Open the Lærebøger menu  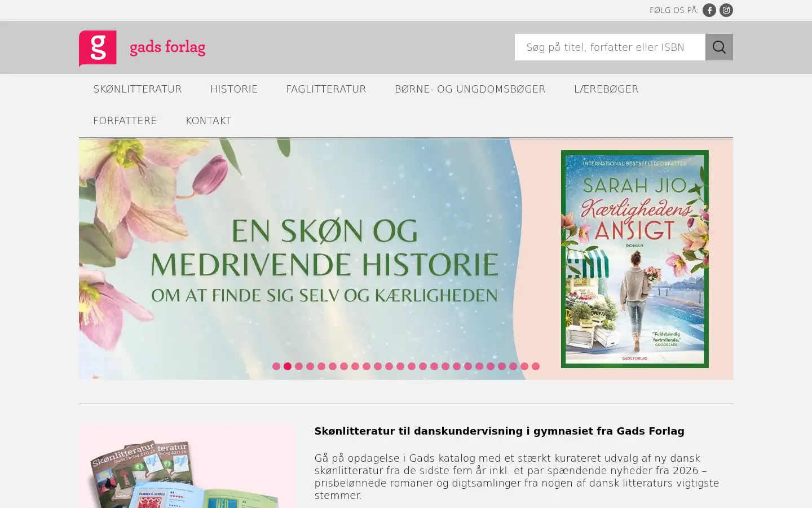606,89
